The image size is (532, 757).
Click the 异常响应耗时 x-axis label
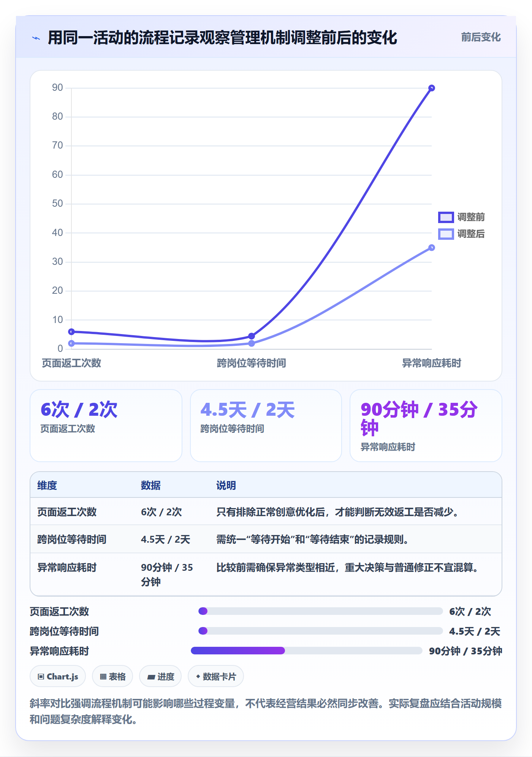(x=431, y=363)
